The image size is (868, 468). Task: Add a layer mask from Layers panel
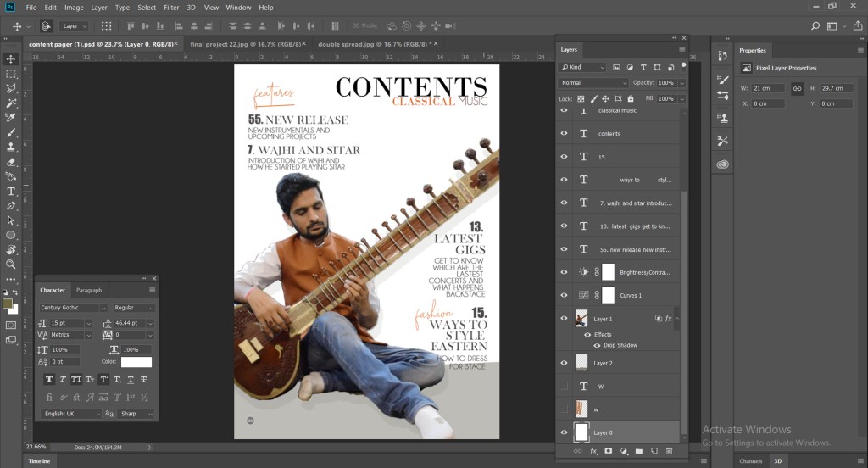click(608, 451)
